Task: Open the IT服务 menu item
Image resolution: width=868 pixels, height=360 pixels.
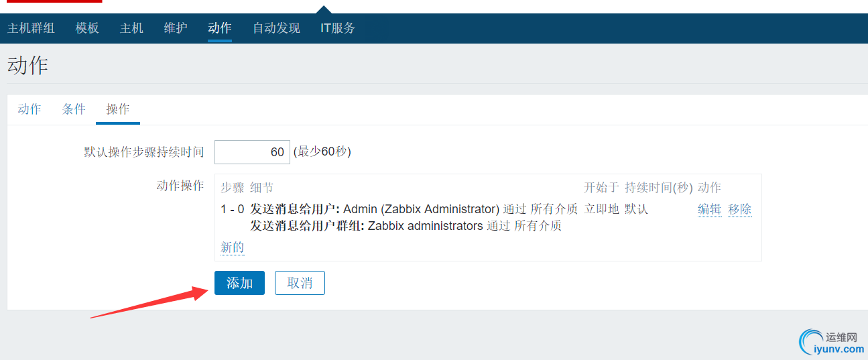Action: coord(338,28)
